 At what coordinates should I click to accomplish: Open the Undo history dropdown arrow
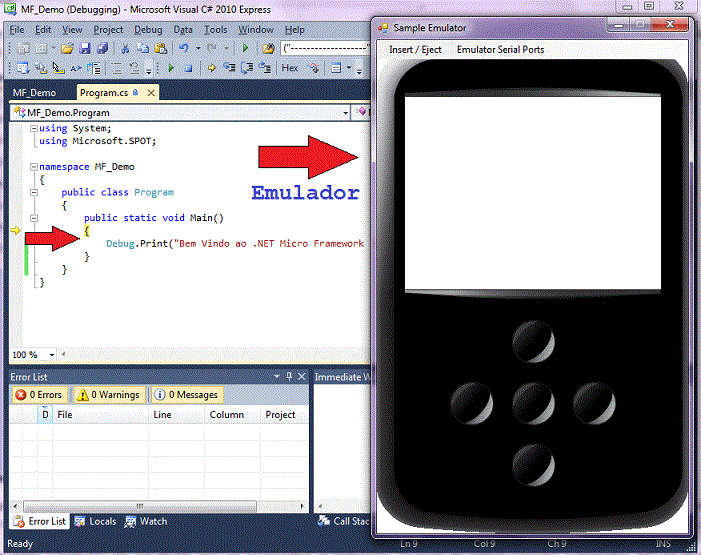198,48
